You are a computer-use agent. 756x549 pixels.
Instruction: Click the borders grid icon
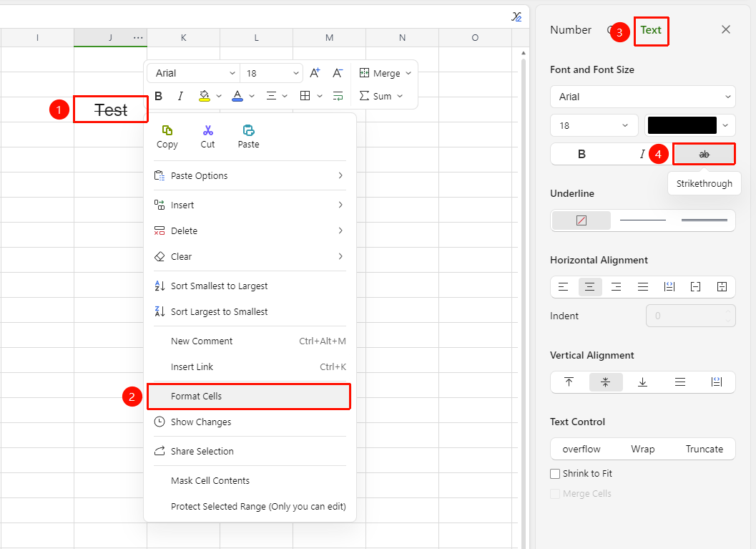pyautogui.click(x=305, y=96)
